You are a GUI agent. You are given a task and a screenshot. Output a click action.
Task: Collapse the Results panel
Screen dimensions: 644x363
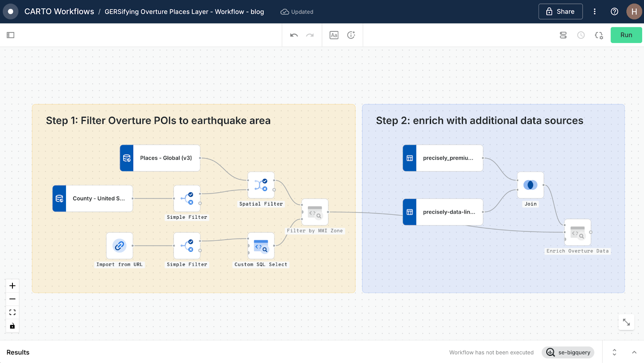pos(635,352)
